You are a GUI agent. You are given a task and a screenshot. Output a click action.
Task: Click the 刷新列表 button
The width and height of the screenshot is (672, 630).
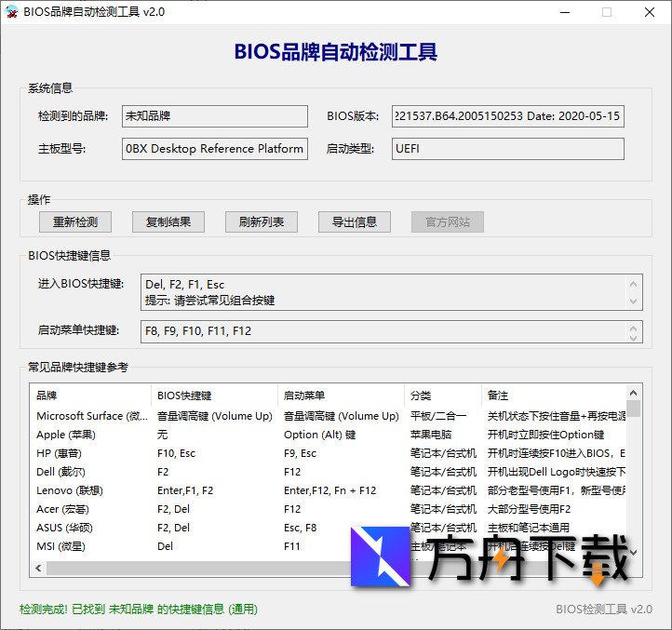pos(262,222)
